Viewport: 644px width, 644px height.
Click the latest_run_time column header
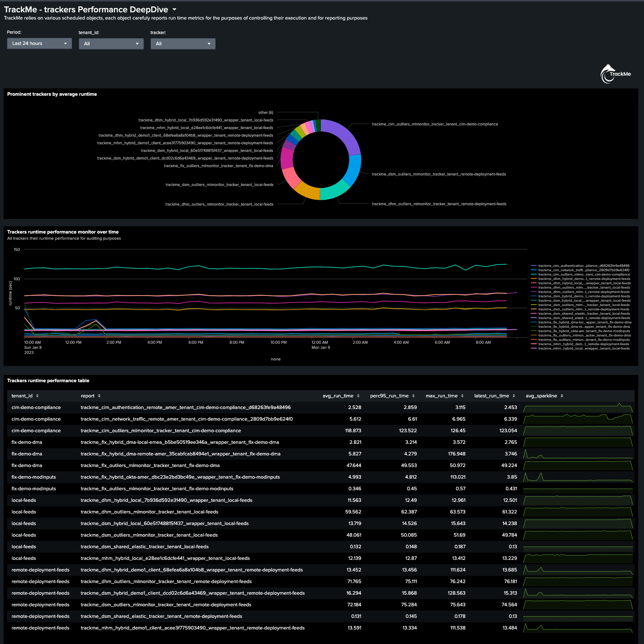492,396
